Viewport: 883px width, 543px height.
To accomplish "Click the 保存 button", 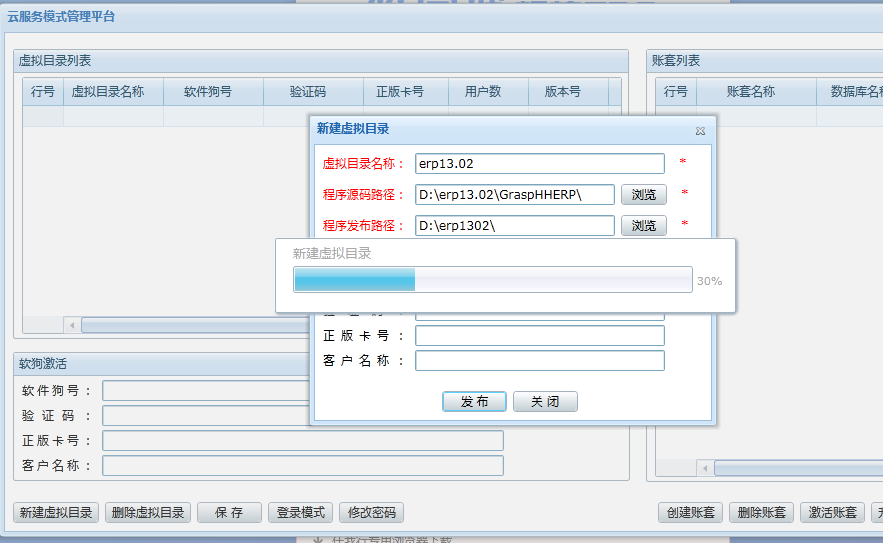I will click(230, 513).
